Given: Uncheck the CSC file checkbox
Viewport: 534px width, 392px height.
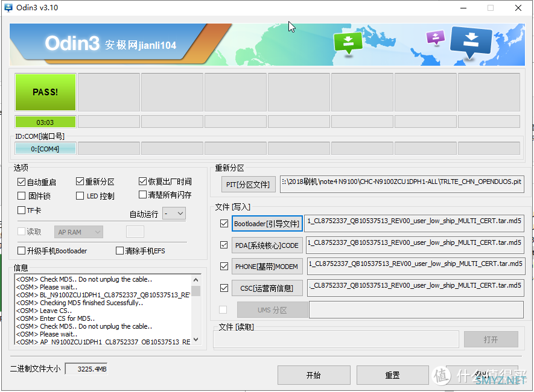Looking at the screenshot, I should [224, 288].
